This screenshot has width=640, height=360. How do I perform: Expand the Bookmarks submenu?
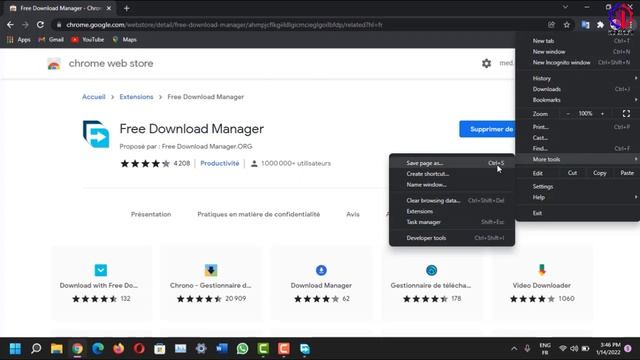point(577,100)
